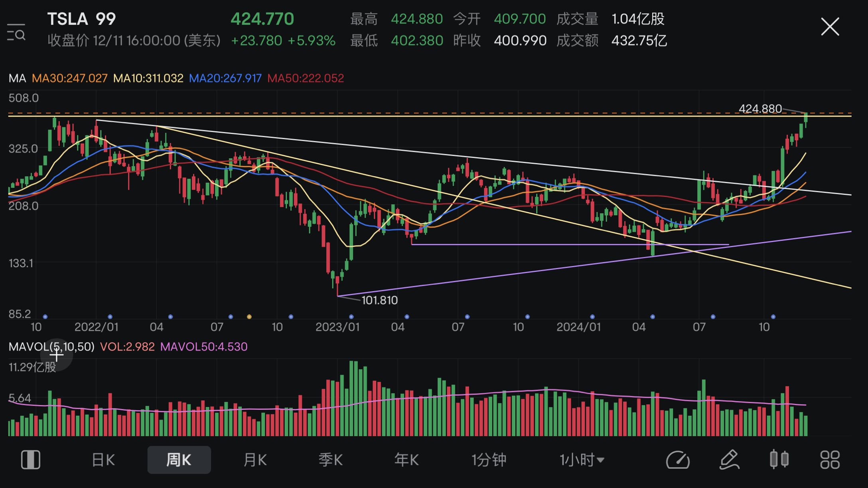
Task: Switch to the 月K monthly chart
Action: click(x=255, y=460)
